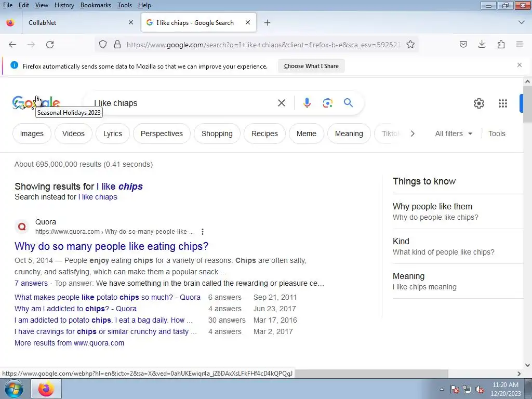The height and width of the screenshot is (399, 532).
Task: Click the padlock site info icon
Action: tap(117, 45)
